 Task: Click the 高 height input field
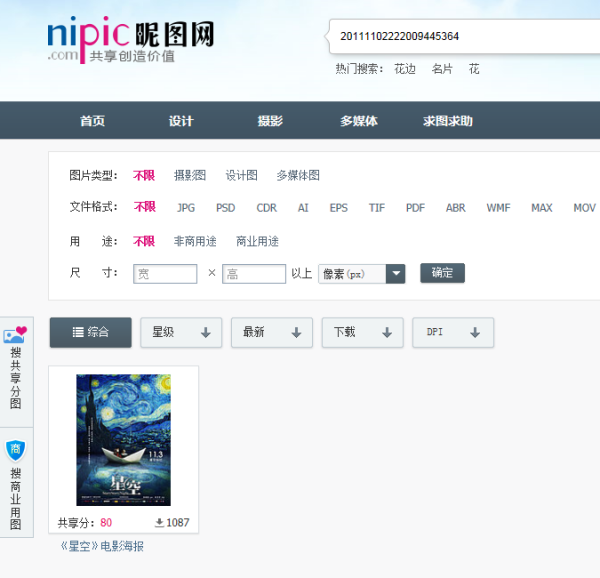click(254, 274)
